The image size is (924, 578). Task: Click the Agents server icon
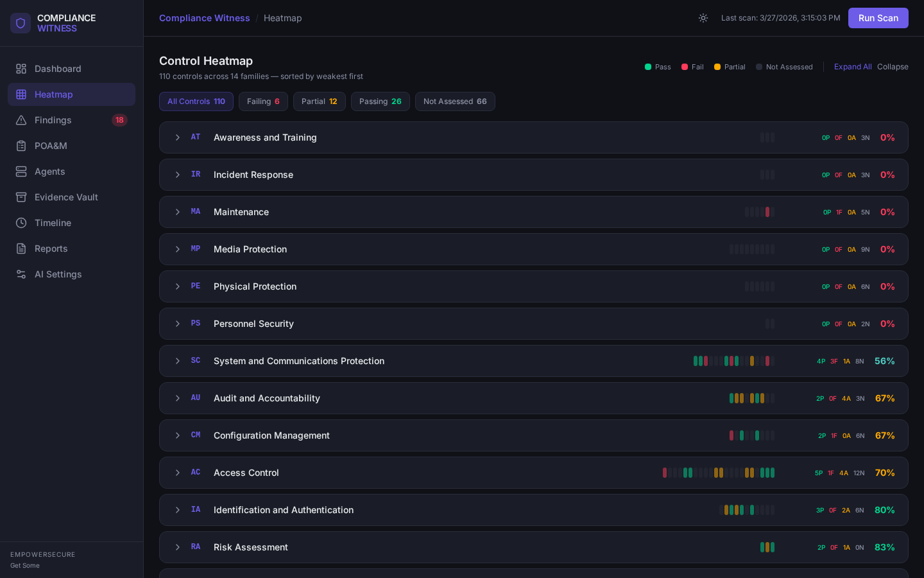(21, 171)
